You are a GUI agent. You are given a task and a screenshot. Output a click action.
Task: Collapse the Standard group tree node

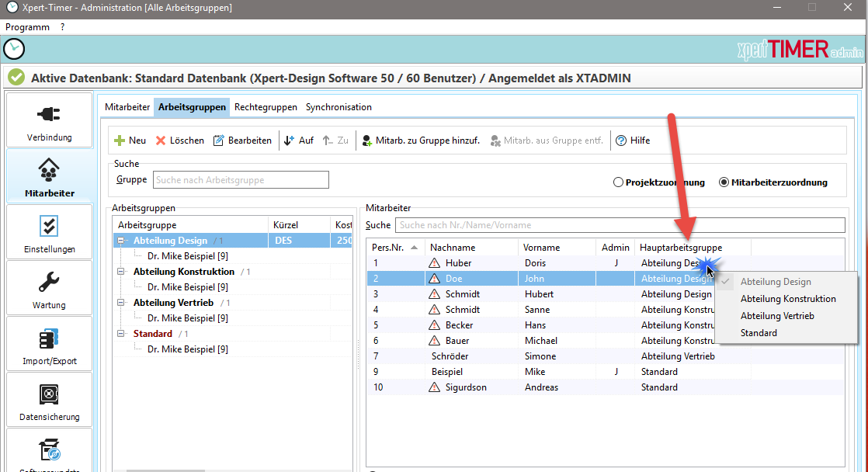point(122,334)
